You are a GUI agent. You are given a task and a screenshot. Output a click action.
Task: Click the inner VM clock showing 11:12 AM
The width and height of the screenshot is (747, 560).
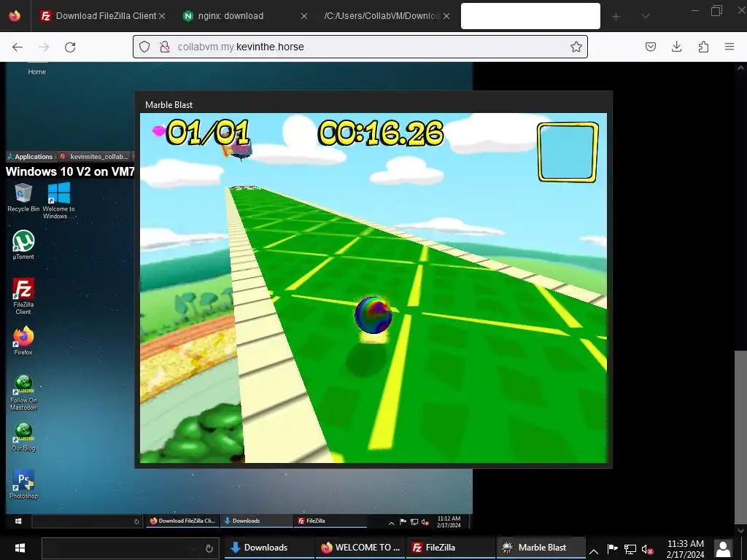point(449,521)
